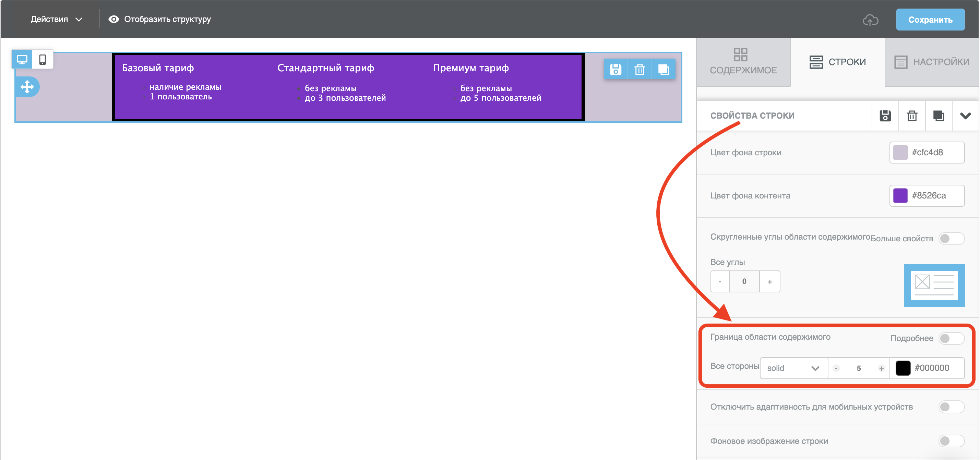980x460 pixels.
Task: Click the Премиум тариф heading
Action: pos(470,68)
